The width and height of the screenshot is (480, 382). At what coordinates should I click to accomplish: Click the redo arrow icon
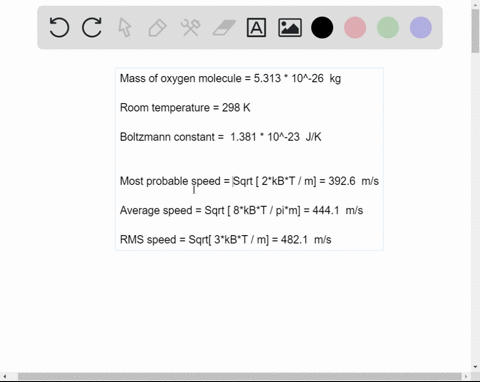pos(92,27)
